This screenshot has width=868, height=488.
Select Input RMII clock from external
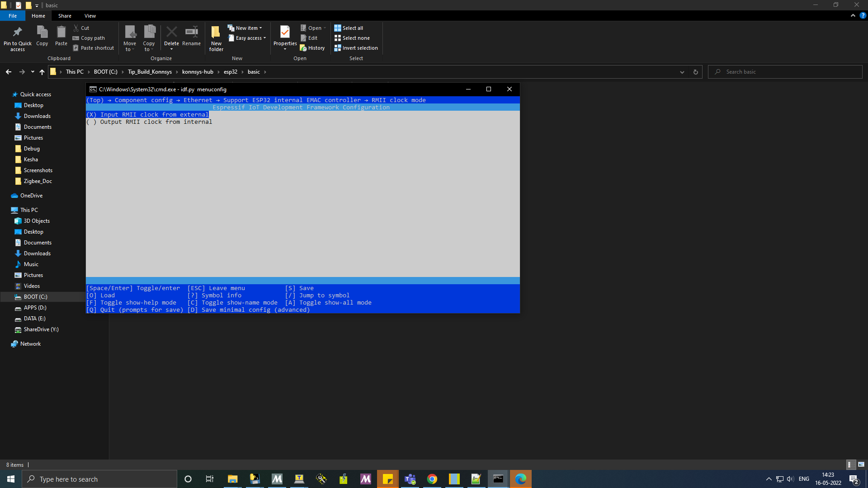147,115
